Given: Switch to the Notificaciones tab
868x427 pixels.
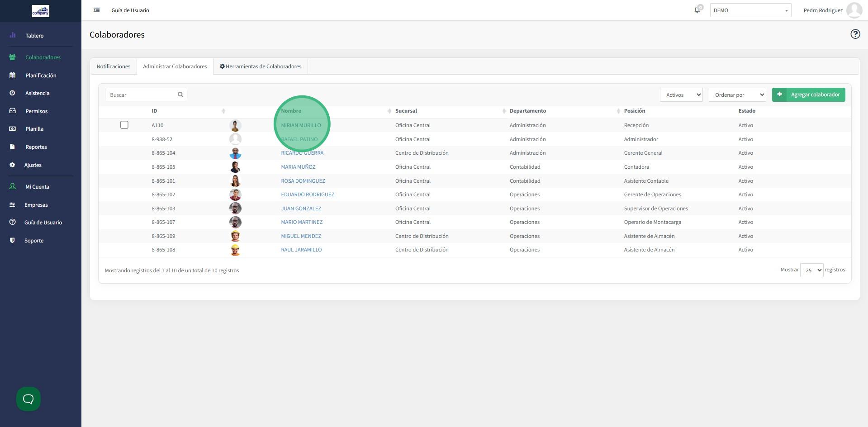Looking at the screenshot, I should point(113,66).
